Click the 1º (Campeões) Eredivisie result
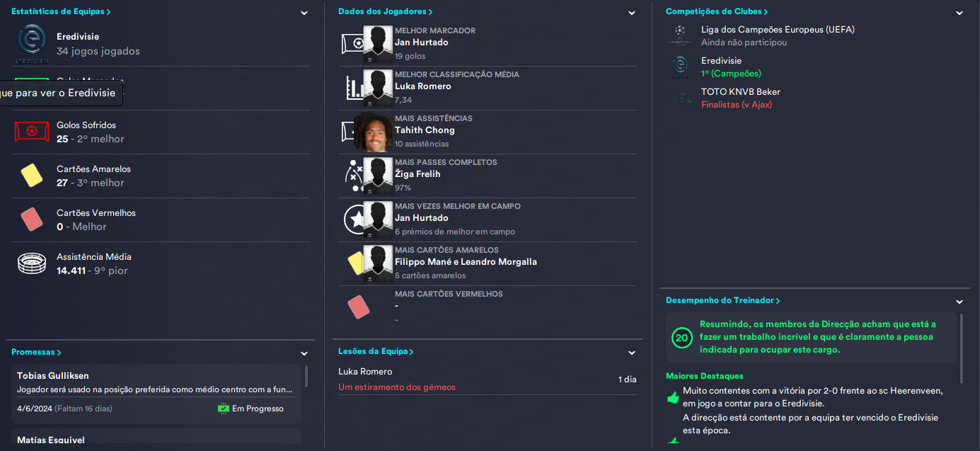This screenshot has height=451, width=980. pyautogui.click(x=731, y=74)
